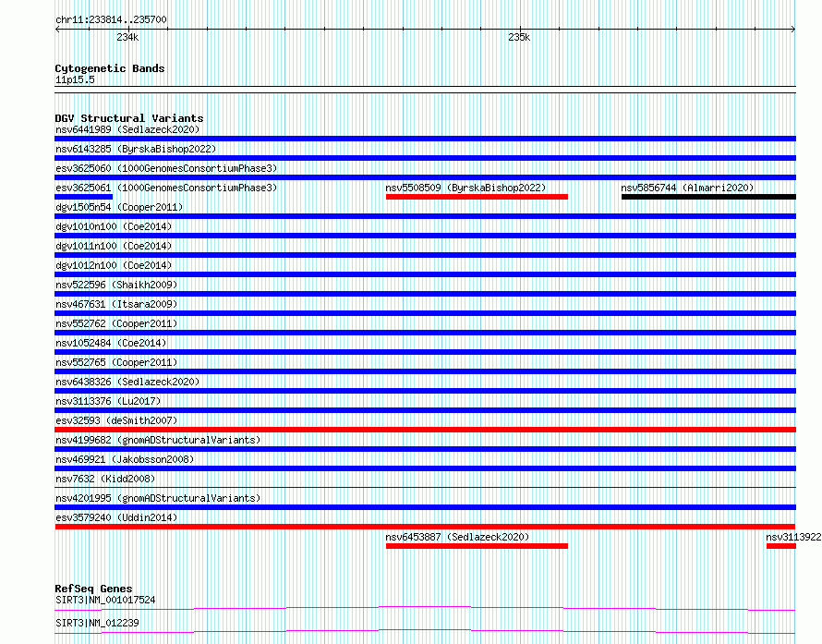Click the nsv3113922 variant label at the right edge
The height and width of the screenshot is (644, 822).
coord(792,537)
